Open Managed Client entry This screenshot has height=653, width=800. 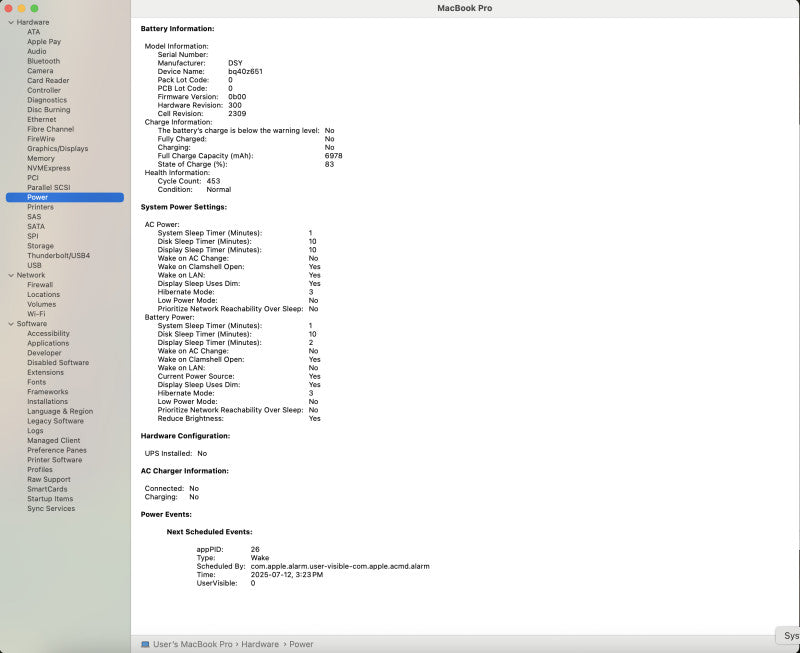54,440
